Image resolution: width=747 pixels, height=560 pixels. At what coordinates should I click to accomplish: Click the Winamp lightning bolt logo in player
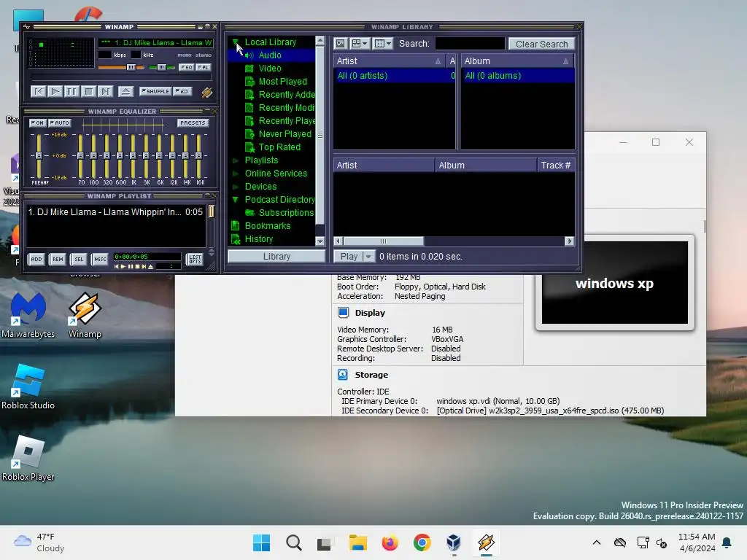point(206,92)
